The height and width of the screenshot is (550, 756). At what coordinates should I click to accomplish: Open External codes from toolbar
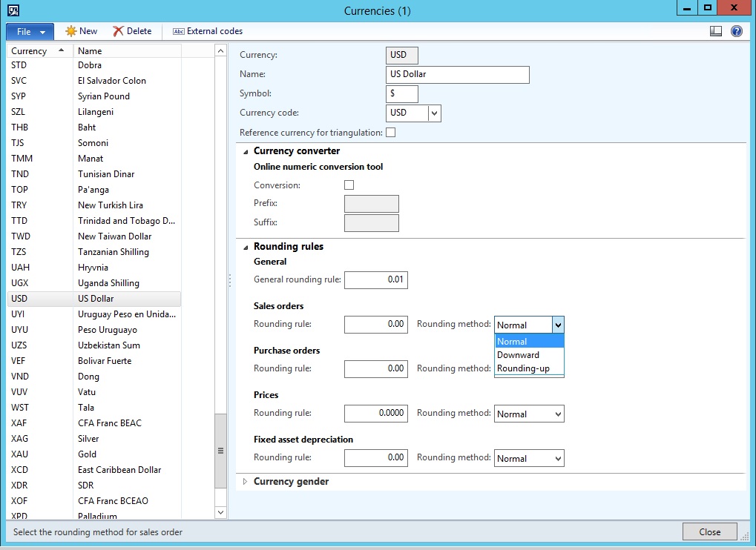pyautogui.click(x=208, y=31)
